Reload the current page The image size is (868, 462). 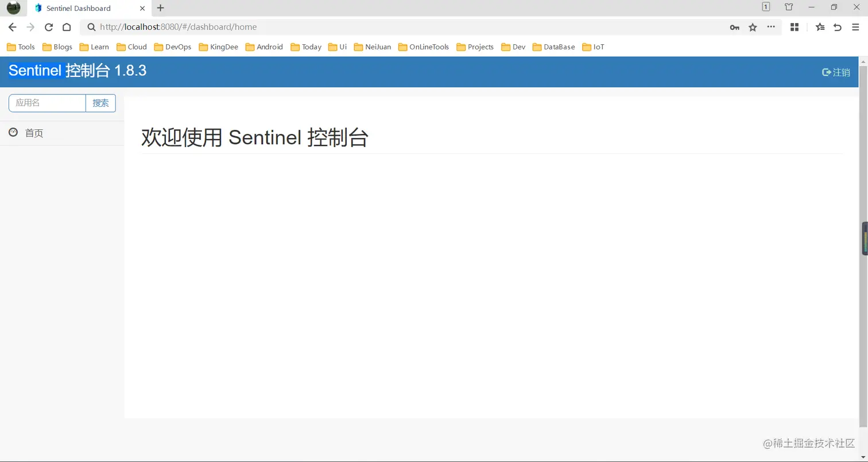[49, 27]
